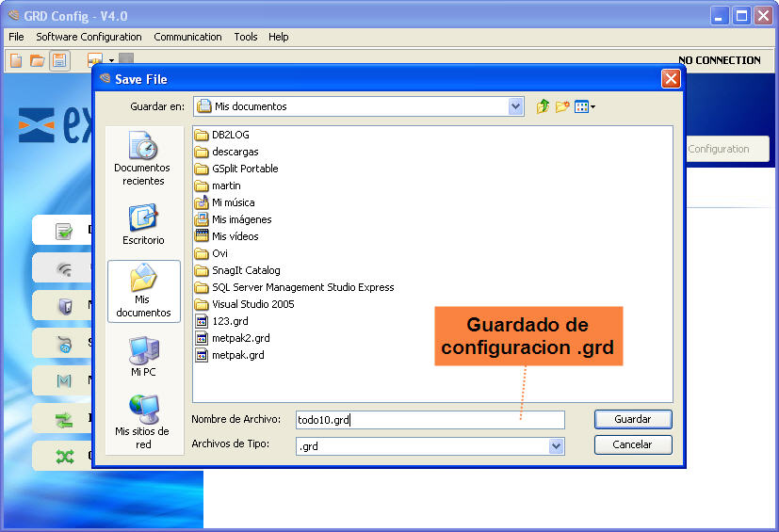The width and height of the screenshot is (779, 532).
Task: Expand the Archivos de Tipo dropdown
Action: pyautogui.click(x=556, y=446)
